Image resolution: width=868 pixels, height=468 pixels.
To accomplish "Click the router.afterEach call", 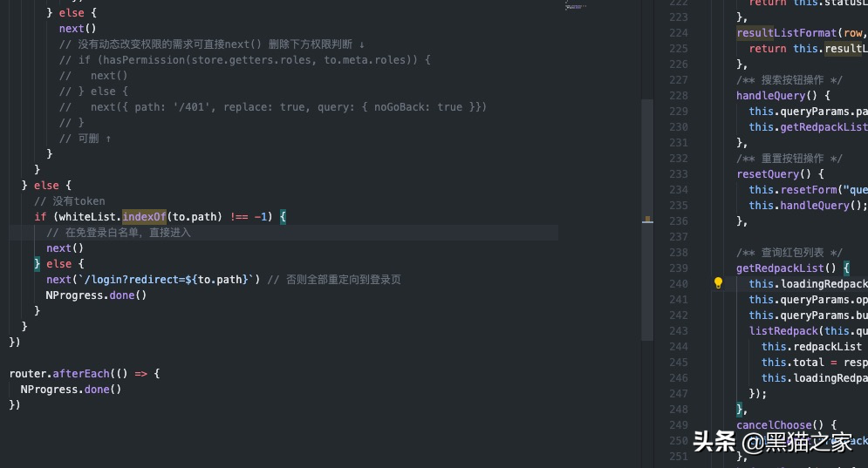I will [x=85, y=374].
